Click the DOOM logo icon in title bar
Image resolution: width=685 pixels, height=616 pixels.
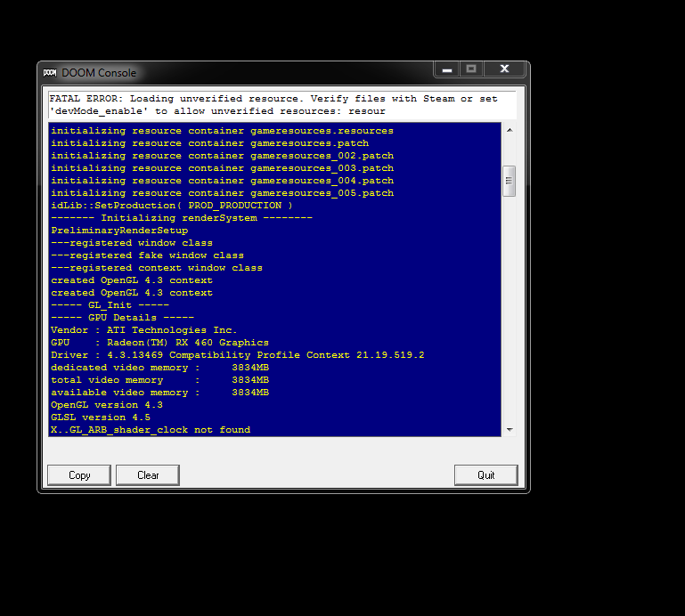tap(50, 72)
